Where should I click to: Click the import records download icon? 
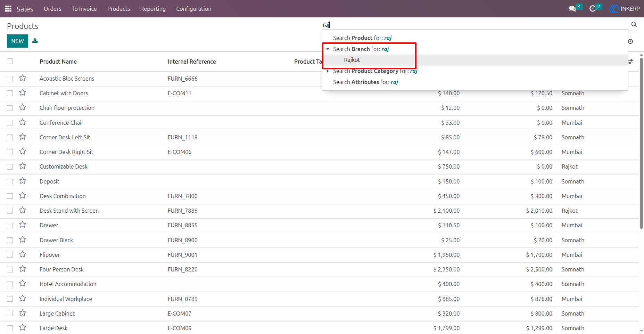click(x=35, y=41)
